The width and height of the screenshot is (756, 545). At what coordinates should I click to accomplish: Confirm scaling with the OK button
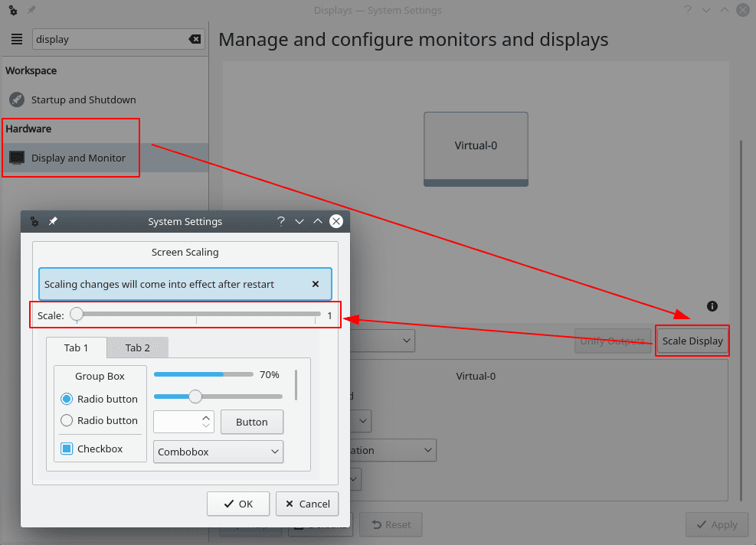(x=238, y=504)
